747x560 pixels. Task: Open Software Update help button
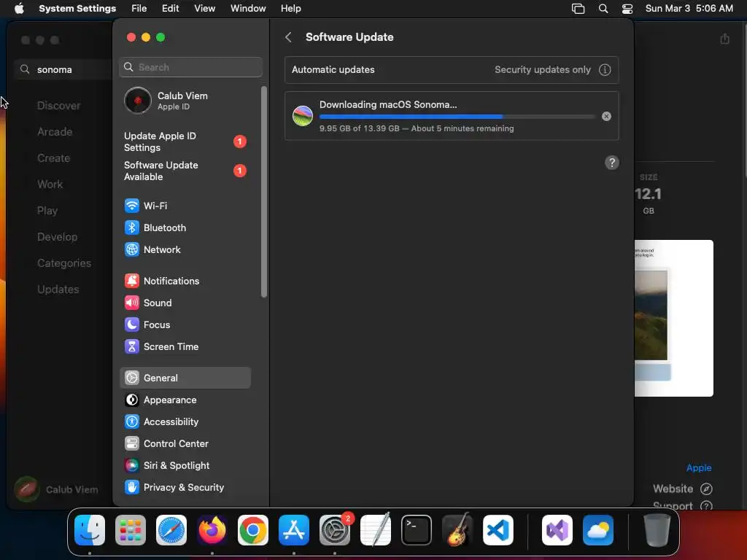pyautogui.click(x=612, y=163)
